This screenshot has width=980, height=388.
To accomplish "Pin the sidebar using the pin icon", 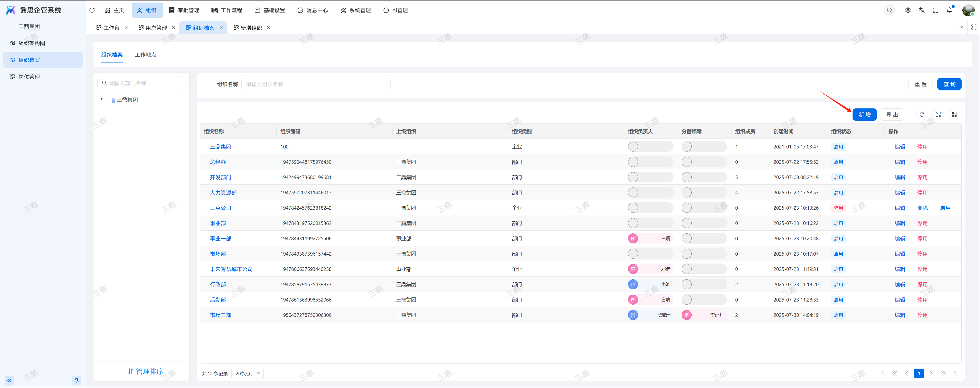I will pos(76,380).
